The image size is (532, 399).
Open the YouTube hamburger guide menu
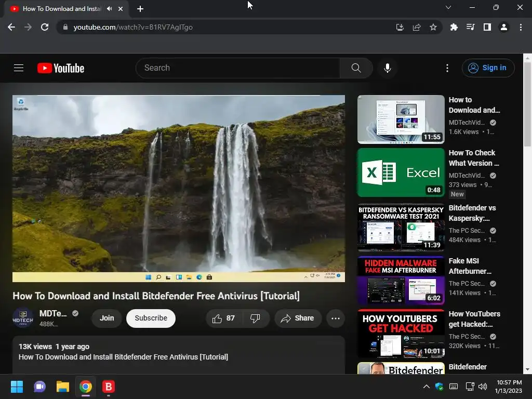pos(19,68)
